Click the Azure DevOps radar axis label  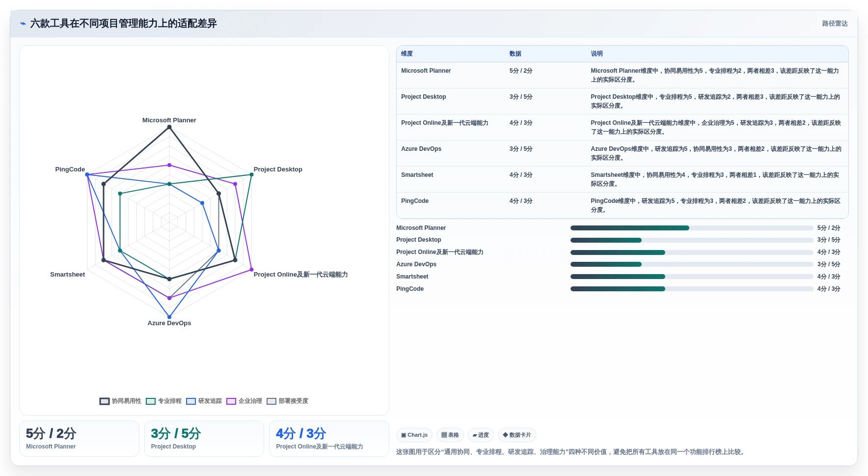point(169,323)
